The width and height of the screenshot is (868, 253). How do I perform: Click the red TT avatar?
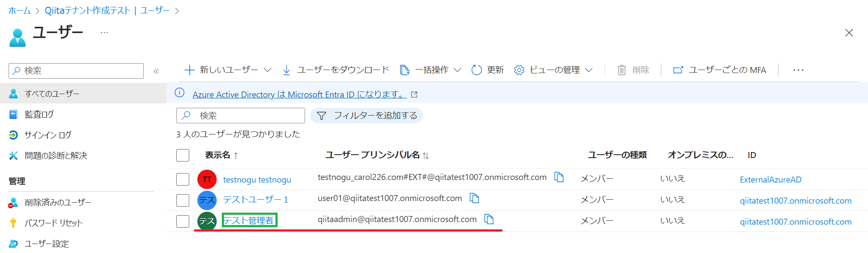(x=207, y=179)
